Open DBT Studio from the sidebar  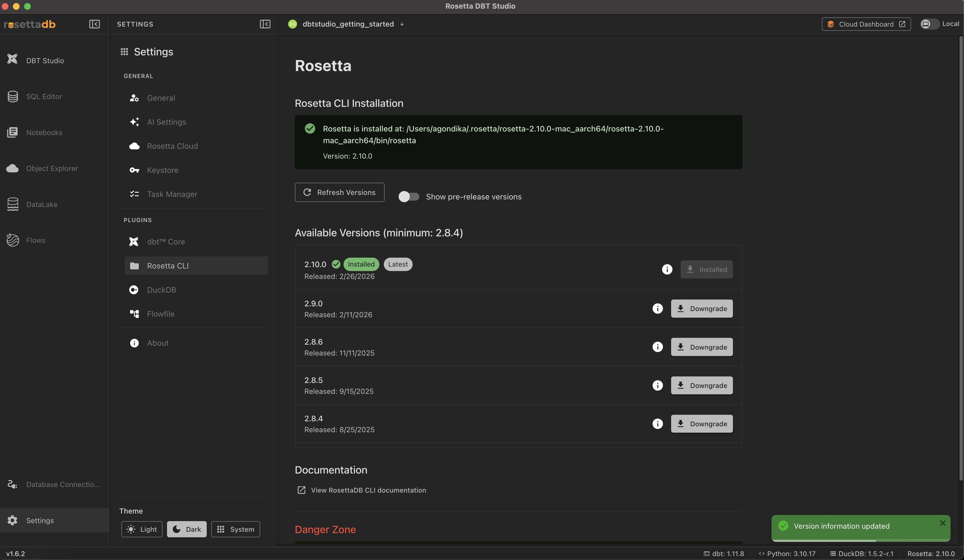coord(45,60)
